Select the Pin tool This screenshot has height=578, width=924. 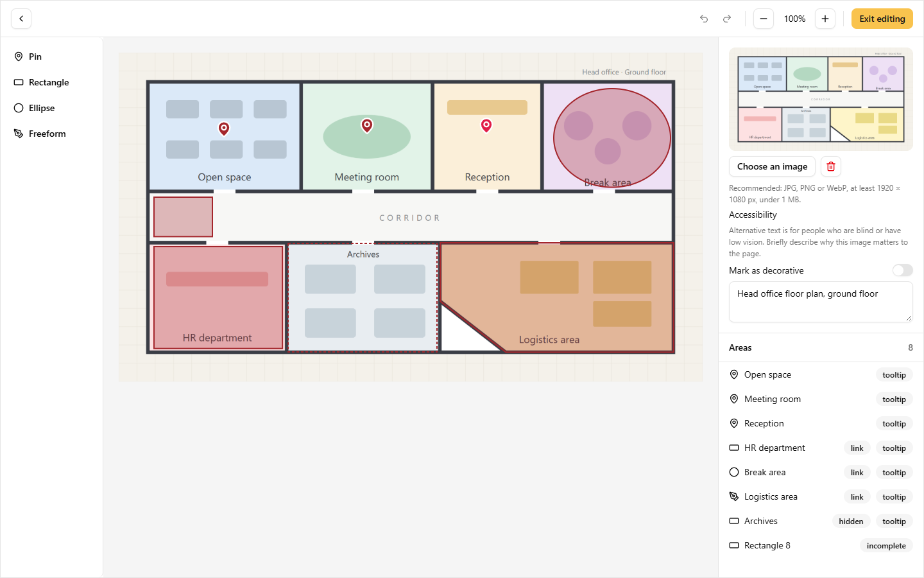(51, 57)
